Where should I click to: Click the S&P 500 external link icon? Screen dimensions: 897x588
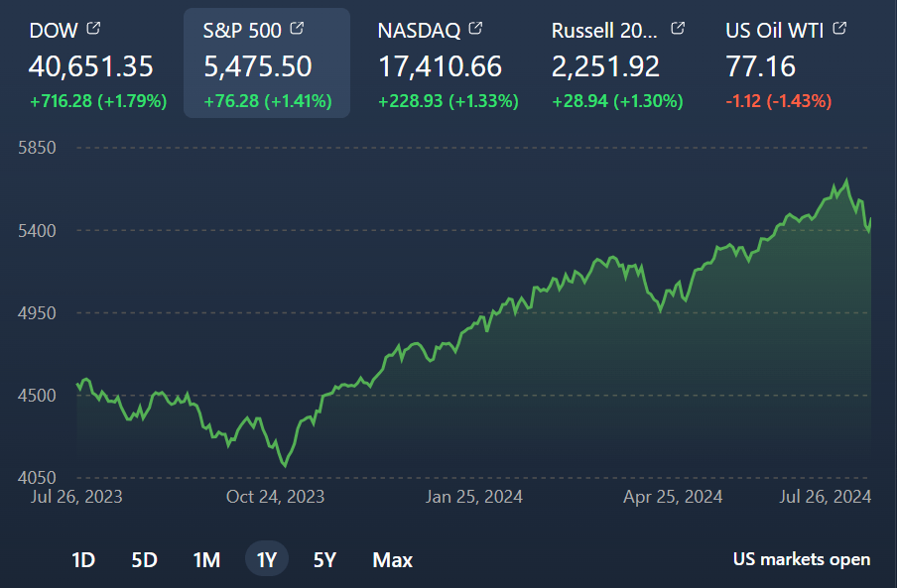pyautogui.click(x=296, y=29)
